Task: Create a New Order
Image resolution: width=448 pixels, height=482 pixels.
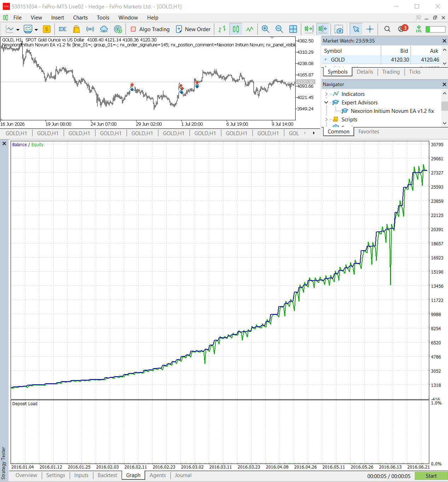Action: 193,29
